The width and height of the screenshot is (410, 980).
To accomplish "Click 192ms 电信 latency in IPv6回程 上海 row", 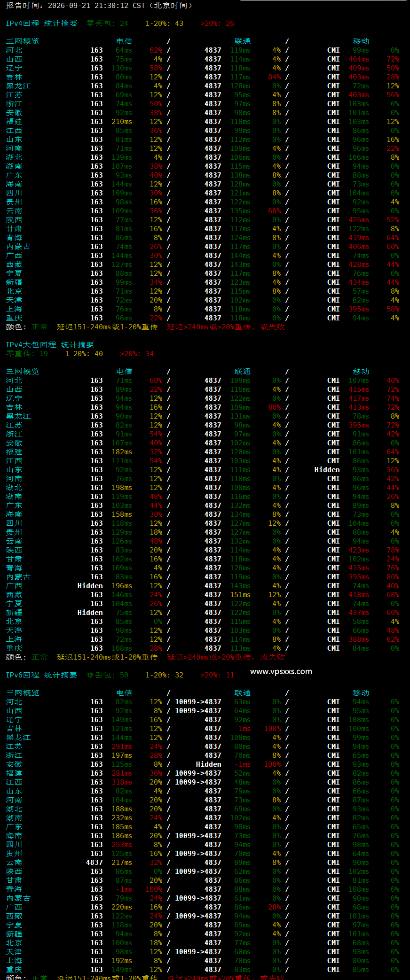I will (x=122, y=961).
